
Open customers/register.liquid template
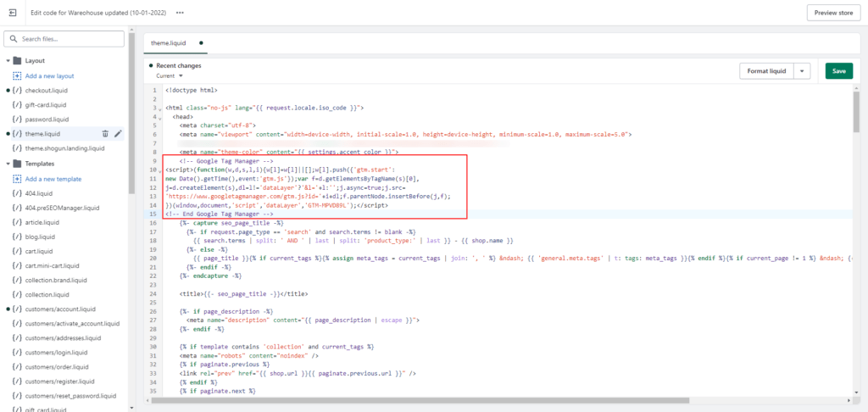[60, 381]
